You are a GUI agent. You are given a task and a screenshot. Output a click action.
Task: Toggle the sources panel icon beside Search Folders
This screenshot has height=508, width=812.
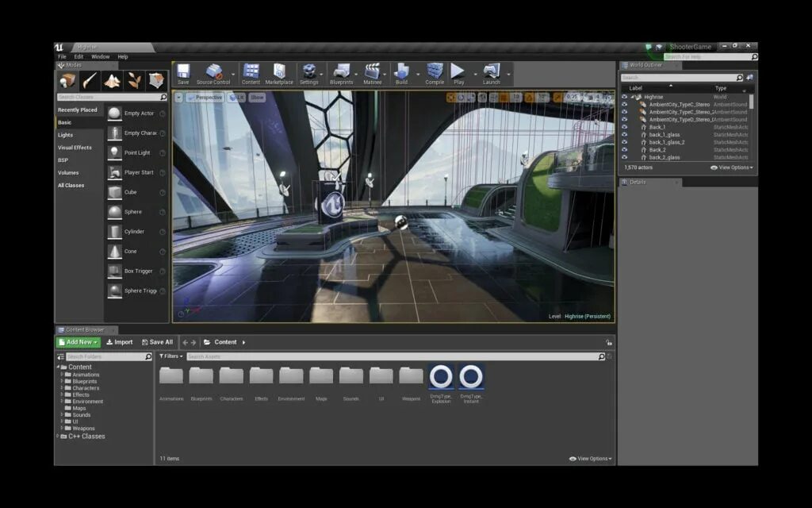(60, 356)
